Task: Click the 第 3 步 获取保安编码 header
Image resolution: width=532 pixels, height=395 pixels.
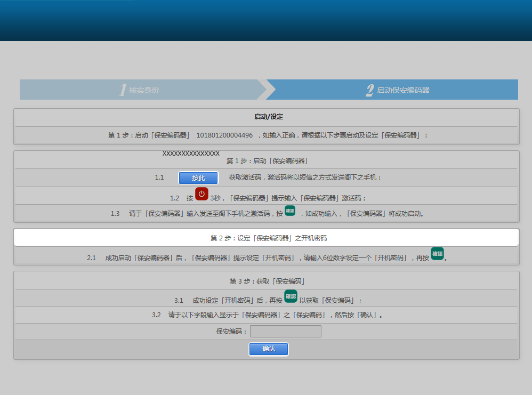Action: click(267, 281)
